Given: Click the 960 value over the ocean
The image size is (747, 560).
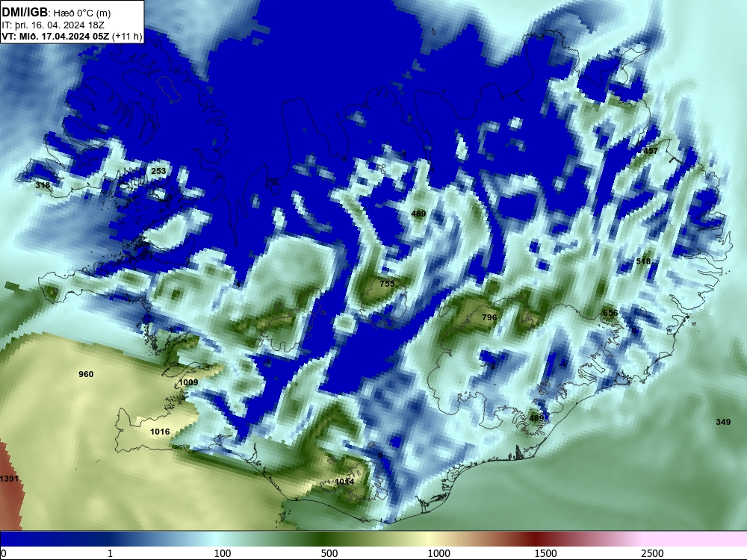Looking at the screenshot, I should 86,374.
